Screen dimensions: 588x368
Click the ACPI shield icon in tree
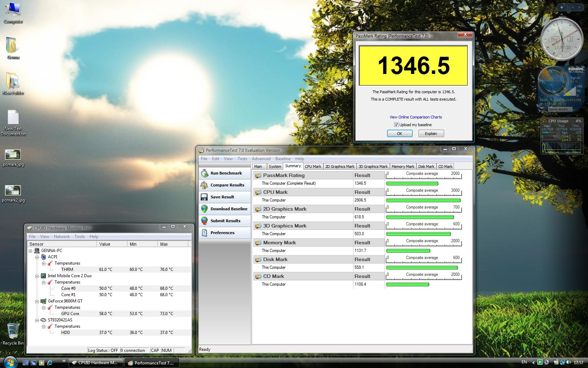(x=43, y=257)
